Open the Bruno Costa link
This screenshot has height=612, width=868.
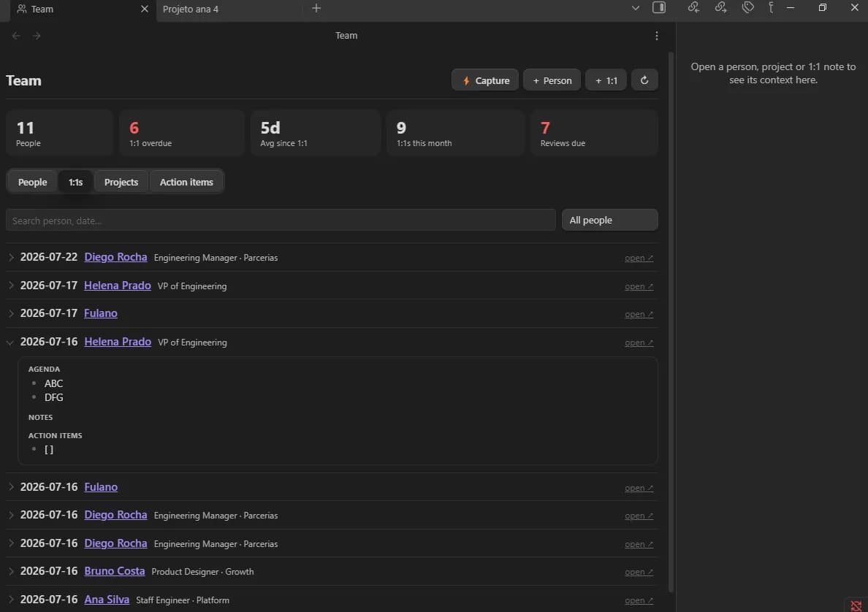pyautogui.click(x=115, y=571)
